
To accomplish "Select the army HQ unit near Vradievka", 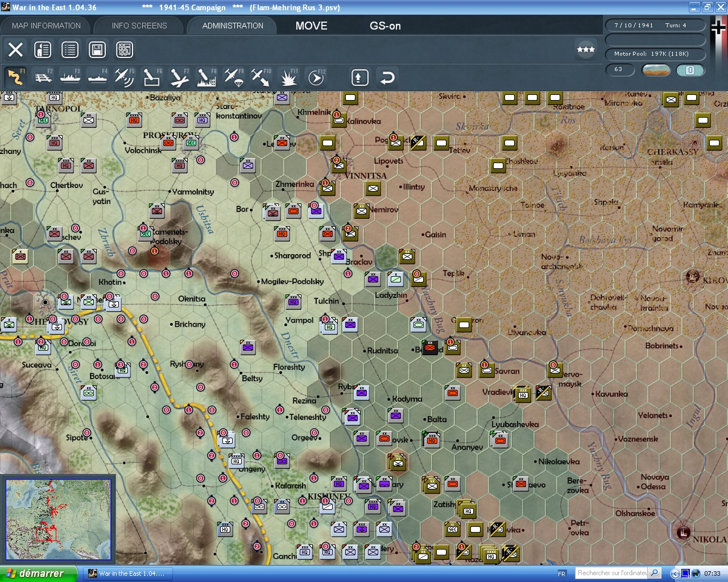I will [x=523, y=394].
